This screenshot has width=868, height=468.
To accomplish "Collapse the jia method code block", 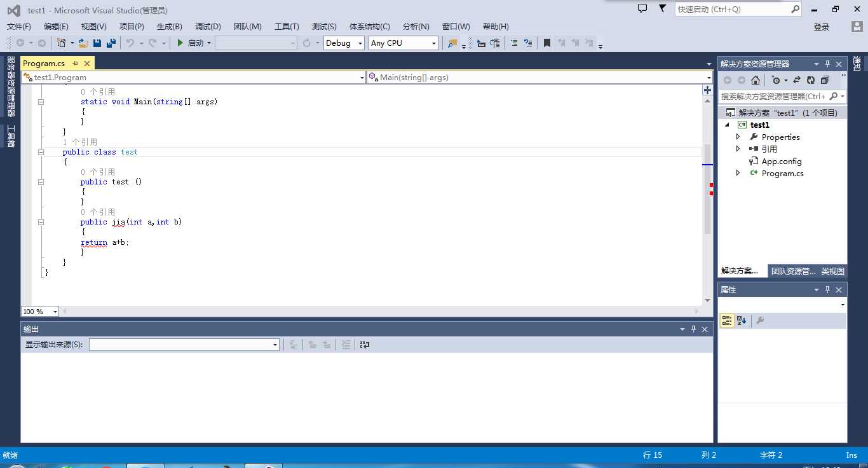I will pos(41,222).
